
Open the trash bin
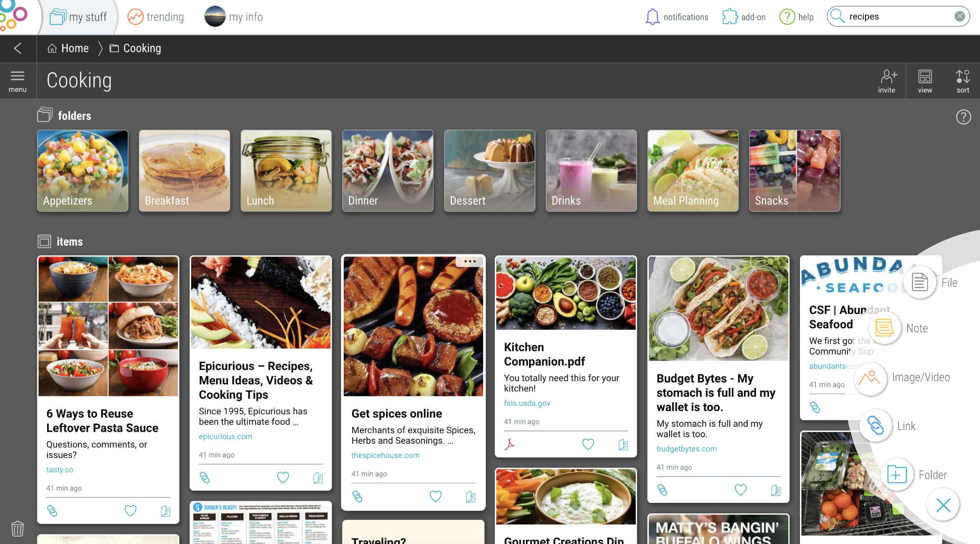pyautogui.click(x=17, y=528)
